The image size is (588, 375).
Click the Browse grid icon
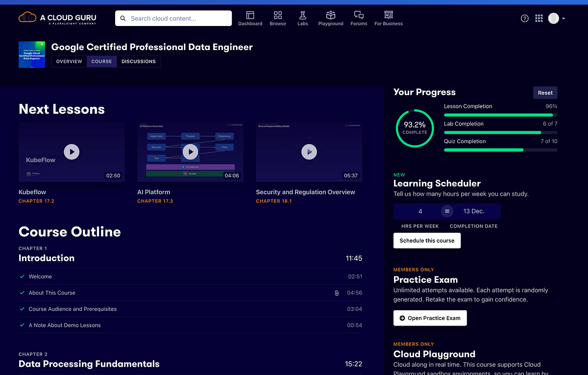coord(278,16)
